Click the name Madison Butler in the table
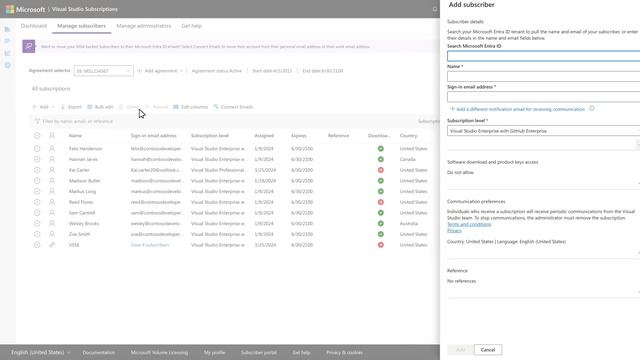Viewport: 640px width, 360px height. point(84,180)
